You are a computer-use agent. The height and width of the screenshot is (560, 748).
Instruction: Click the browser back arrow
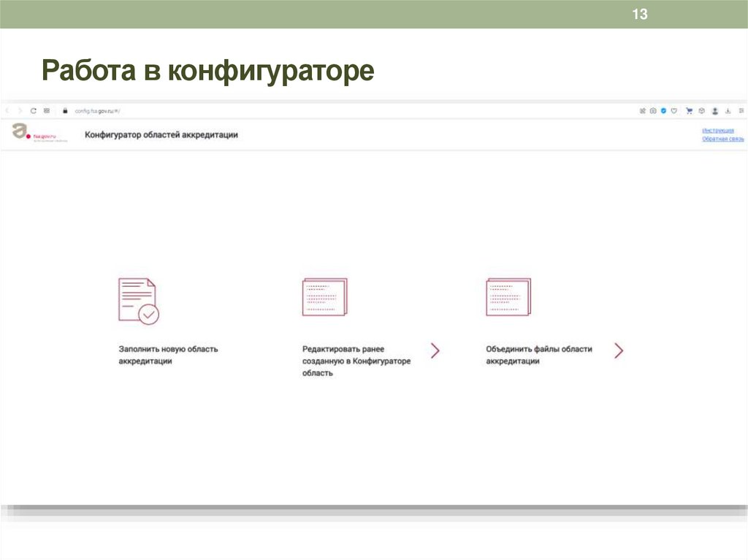click(8, 111)
